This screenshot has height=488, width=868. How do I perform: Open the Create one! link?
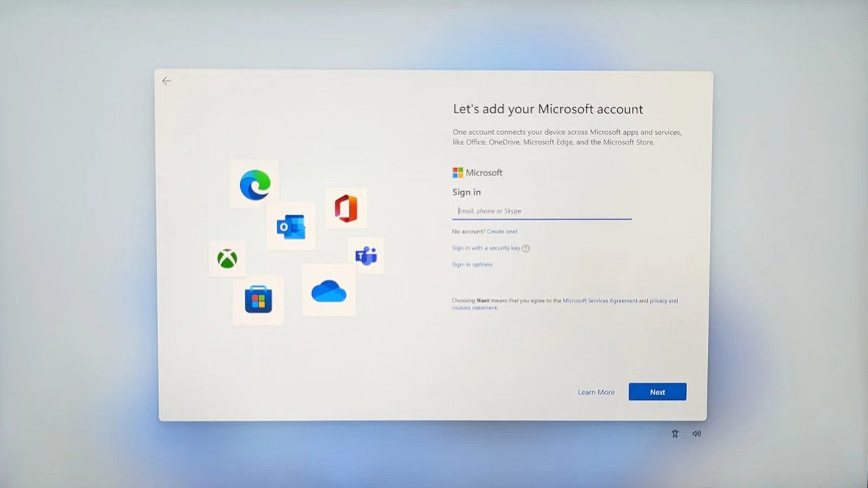click(x=502, y=232)
